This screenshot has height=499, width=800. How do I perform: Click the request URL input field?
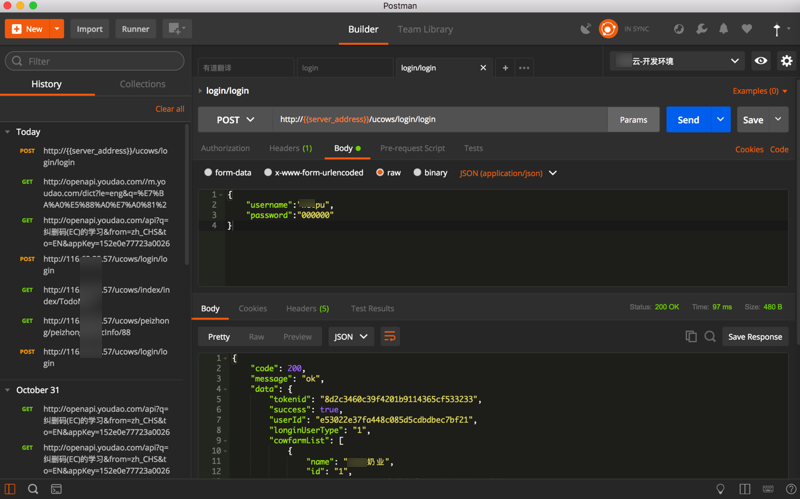[x=440, y=119]
